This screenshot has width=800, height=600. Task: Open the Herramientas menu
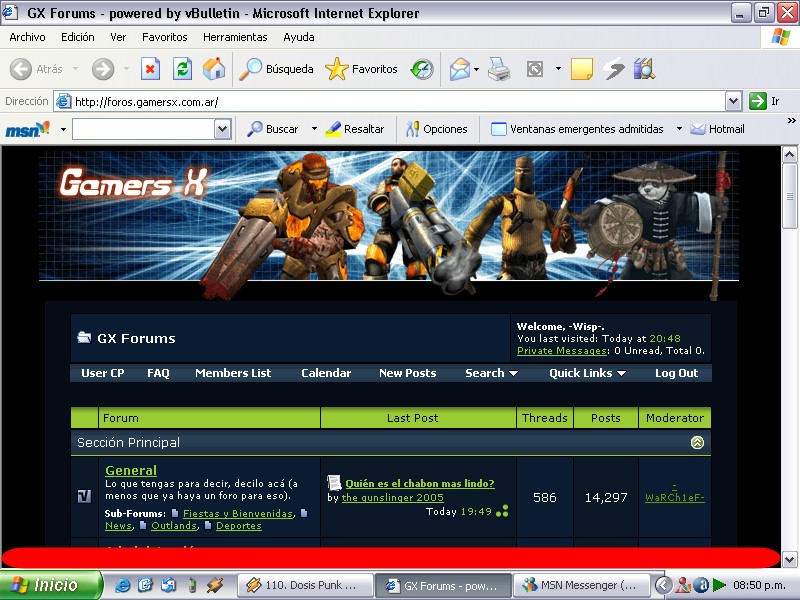(x=235, y=37)
